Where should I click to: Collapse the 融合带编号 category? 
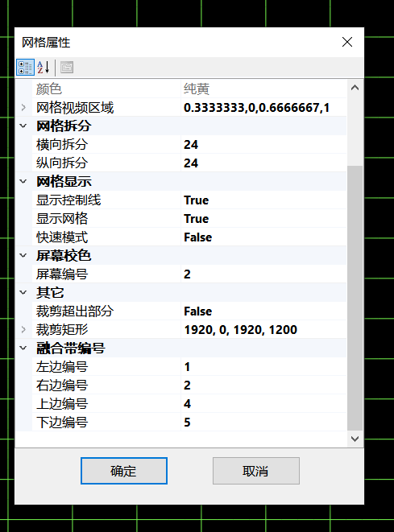pyautogui.click(x=23, y=348)
